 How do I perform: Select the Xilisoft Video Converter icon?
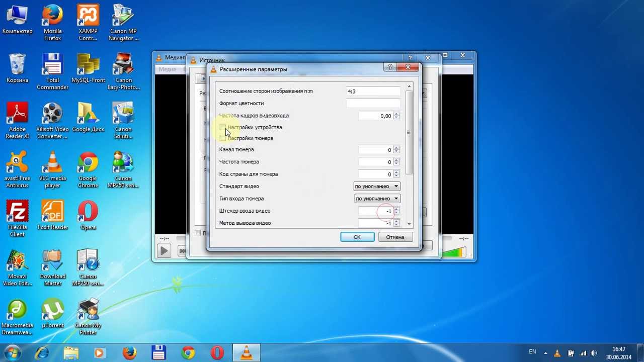click(x=52, y=121)
